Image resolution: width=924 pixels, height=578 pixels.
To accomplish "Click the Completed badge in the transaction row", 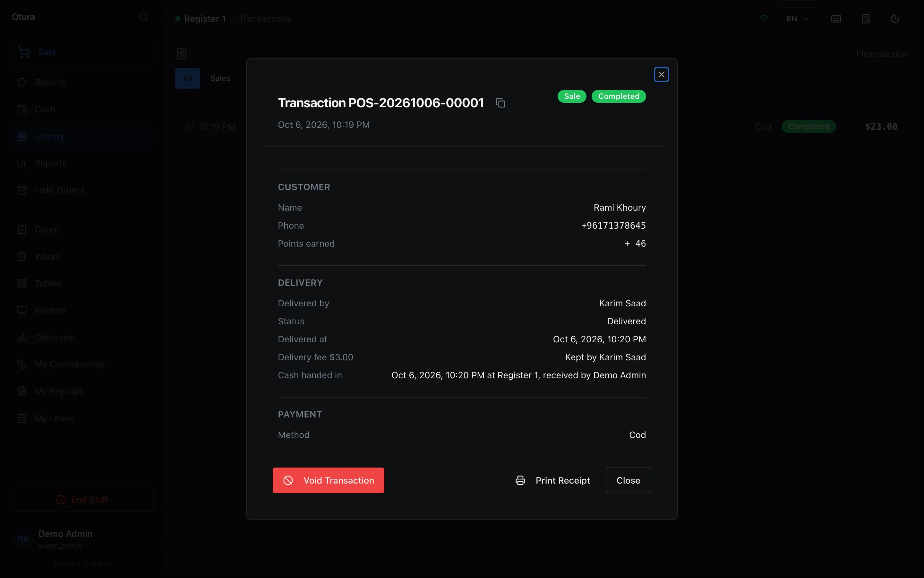I will point(808,127).
